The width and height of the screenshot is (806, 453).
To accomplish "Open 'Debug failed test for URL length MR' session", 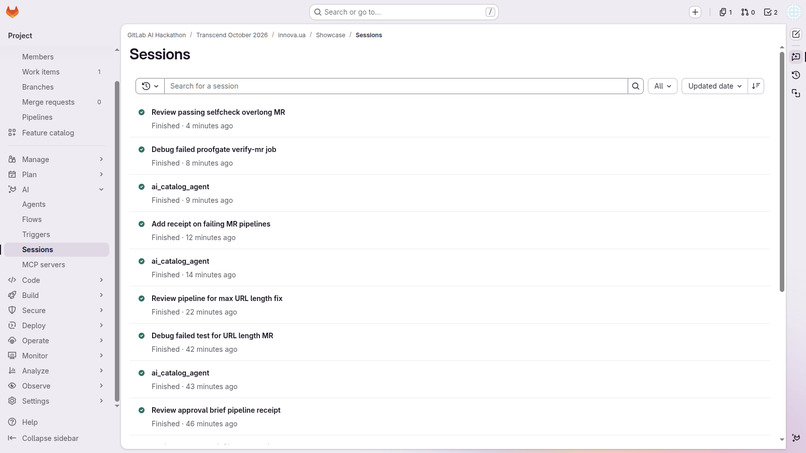I will [212, 335].
